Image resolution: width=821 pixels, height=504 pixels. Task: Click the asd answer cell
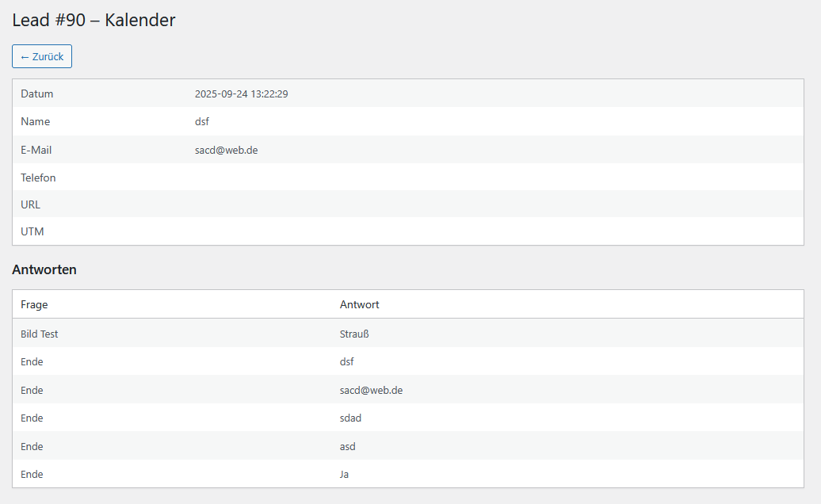pyautogui.click(x=348, y=446)
